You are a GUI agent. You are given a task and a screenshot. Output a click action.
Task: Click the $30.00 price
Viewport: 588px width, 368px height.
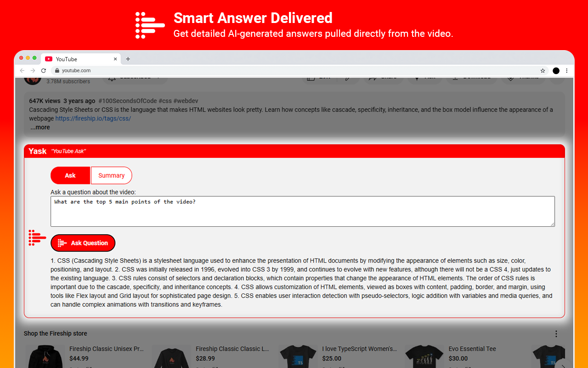[458, 359]
